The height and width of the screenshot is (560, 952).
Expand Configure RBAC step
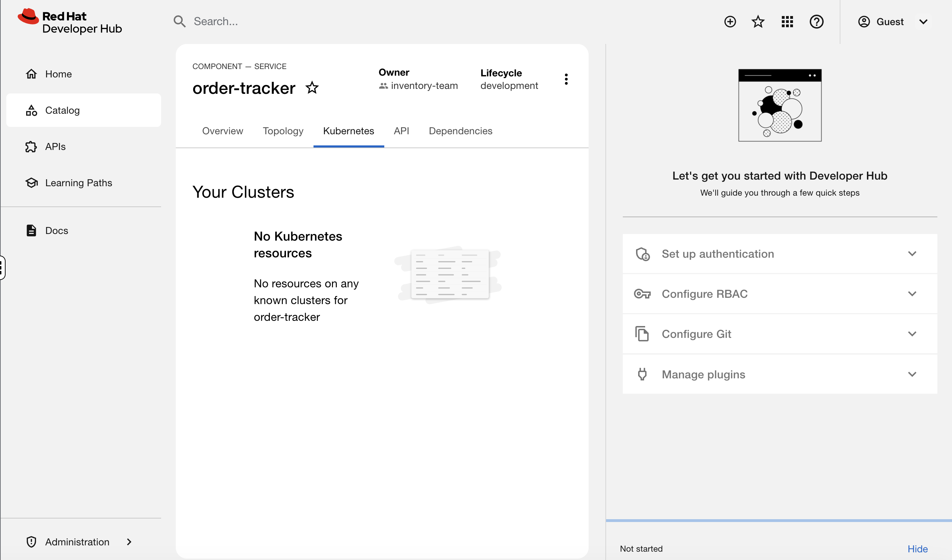[780, 294]
